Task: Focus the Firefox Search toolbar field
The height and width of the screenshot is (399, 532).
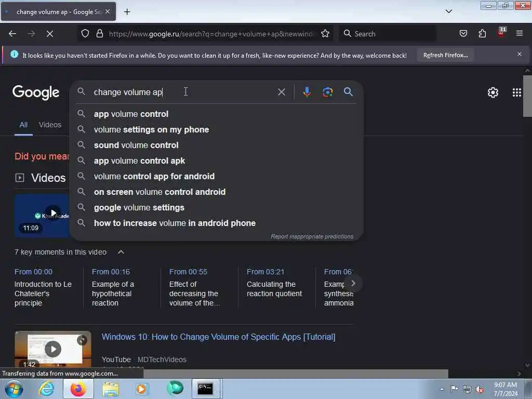Action: (x=388, y=34)
